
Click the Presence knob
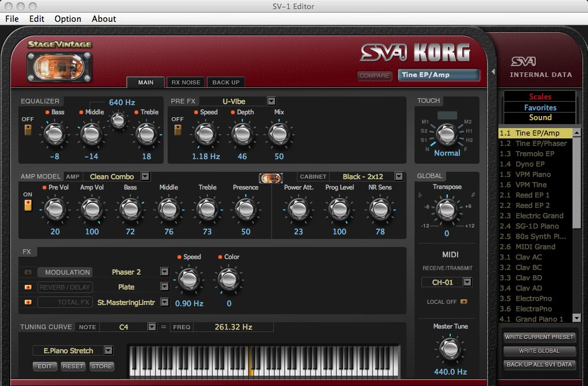(246, 209)
